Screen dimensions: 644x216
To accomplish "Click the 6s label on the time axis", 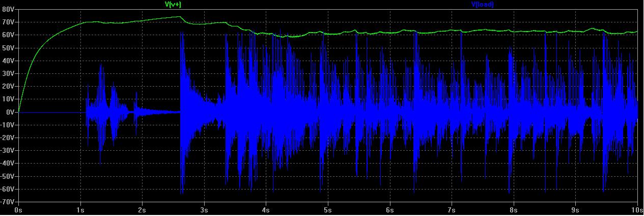I will click(x=390, y=210).
